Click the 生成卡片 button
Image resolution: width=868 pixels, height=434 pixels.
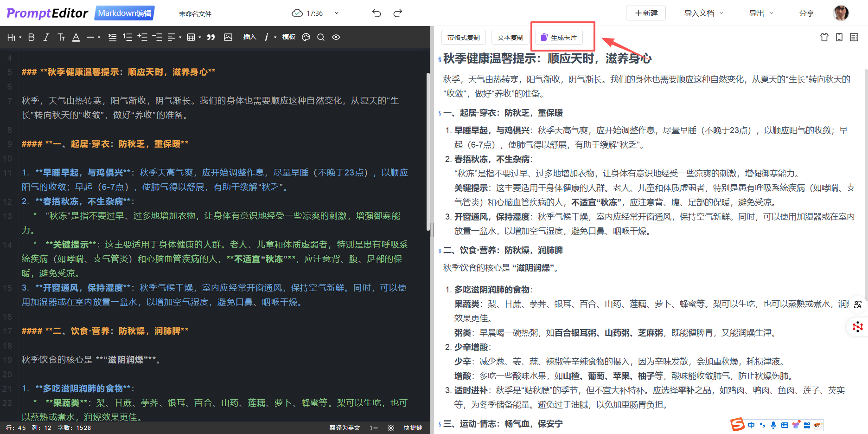coord(559,38)
